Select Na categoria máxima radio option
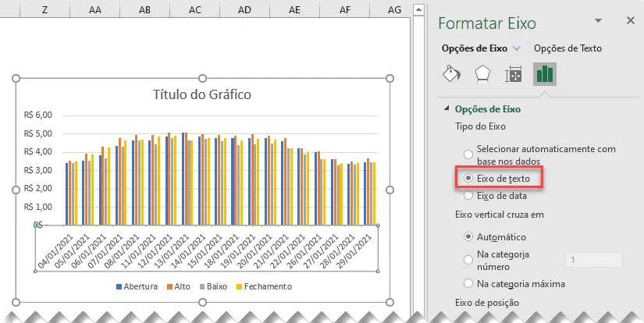Screen dimensions: 644x323 tap(468, 283)
